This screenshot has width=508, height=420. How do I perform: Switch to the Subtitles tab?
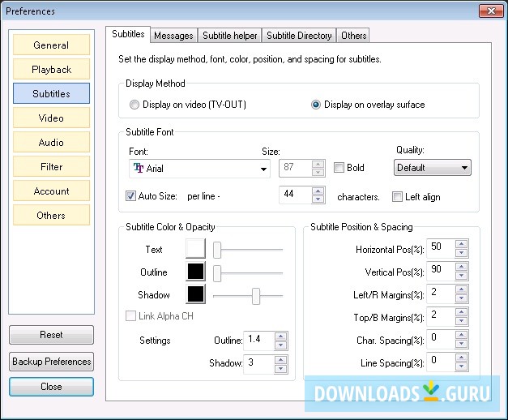click(128, 34)
